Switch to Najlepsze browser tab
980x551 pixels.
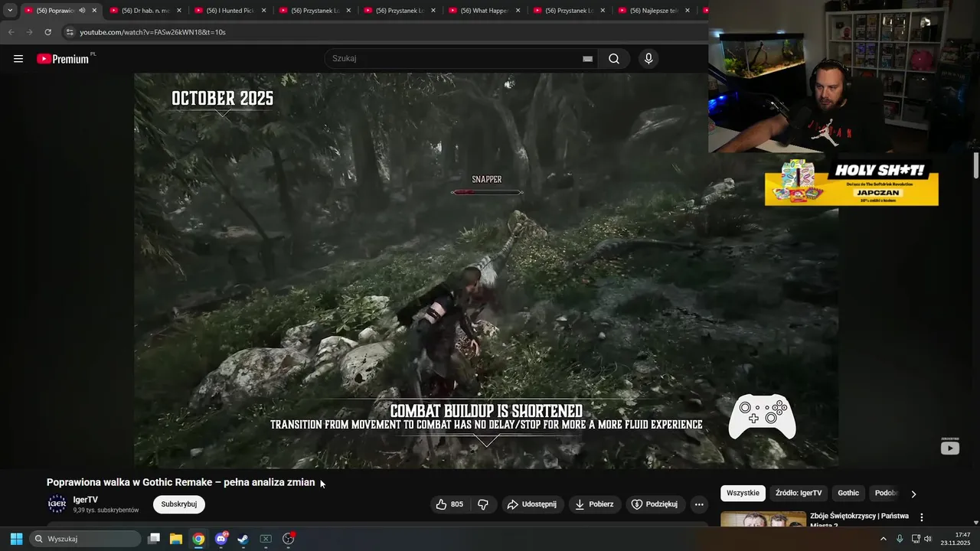(652, 11)
